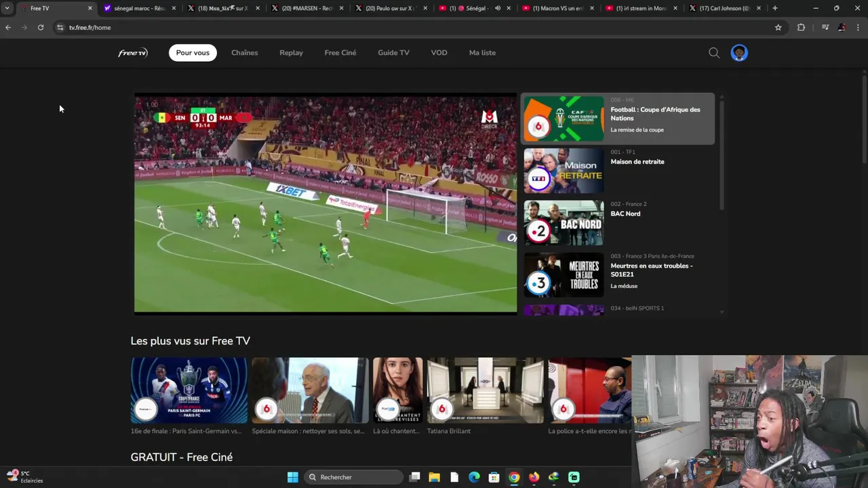Select France 2 BAC Nord thumbnail
This screenshot has width=868, height=488.
point(564,223)
